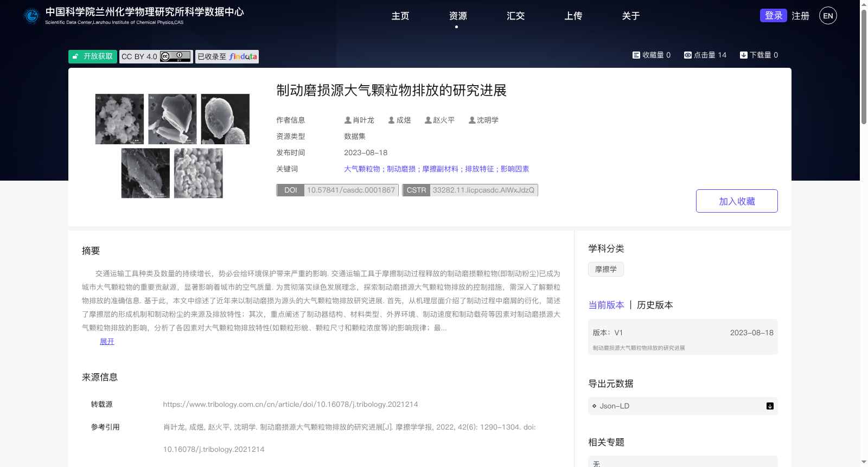Screen dimensions: 868x467
Task: Open the 关于 menu item
Action: (630, 16)
